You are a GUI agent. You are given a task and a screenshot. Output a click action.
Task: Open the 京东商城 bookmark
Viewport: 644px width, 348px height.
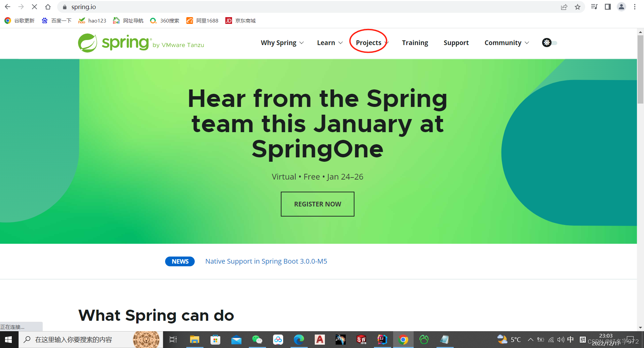tap(241, 21)
